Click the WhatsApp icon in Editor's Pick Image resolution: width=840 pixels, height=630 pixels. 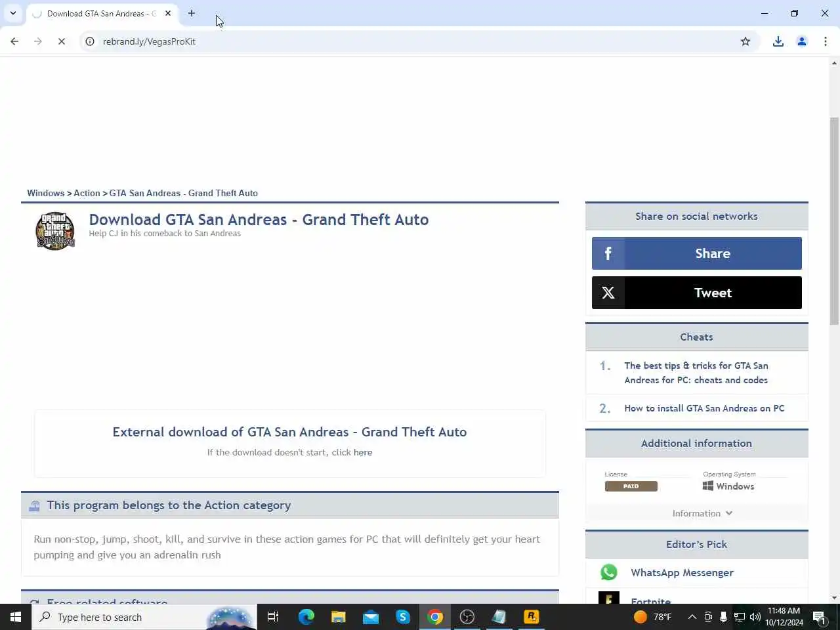click(x=608, y=572)
